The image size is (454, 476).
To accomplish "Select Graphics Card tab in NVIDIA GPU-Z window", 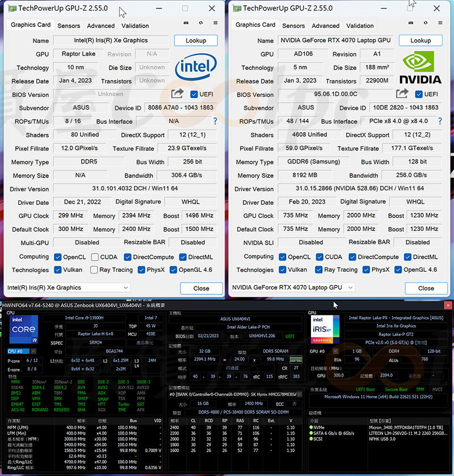I will tap(255, 25).
